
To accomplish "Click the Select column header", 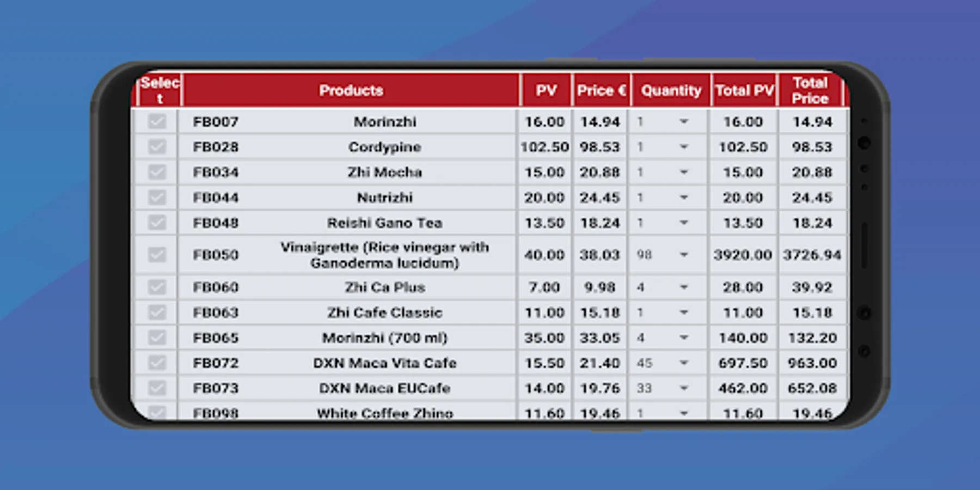I will point(160,90).
